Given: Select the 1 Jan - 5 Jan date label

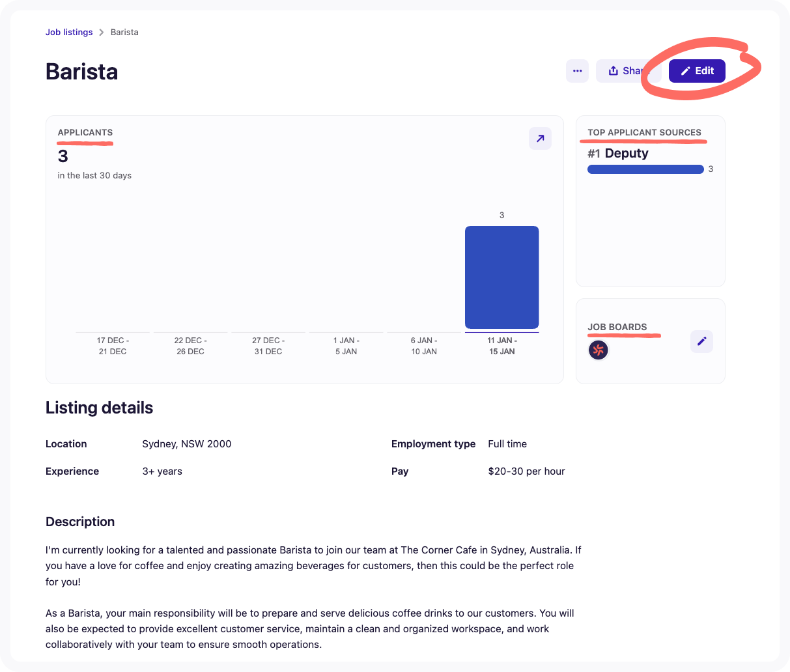Looking at the screenshot, I should 346,346.
